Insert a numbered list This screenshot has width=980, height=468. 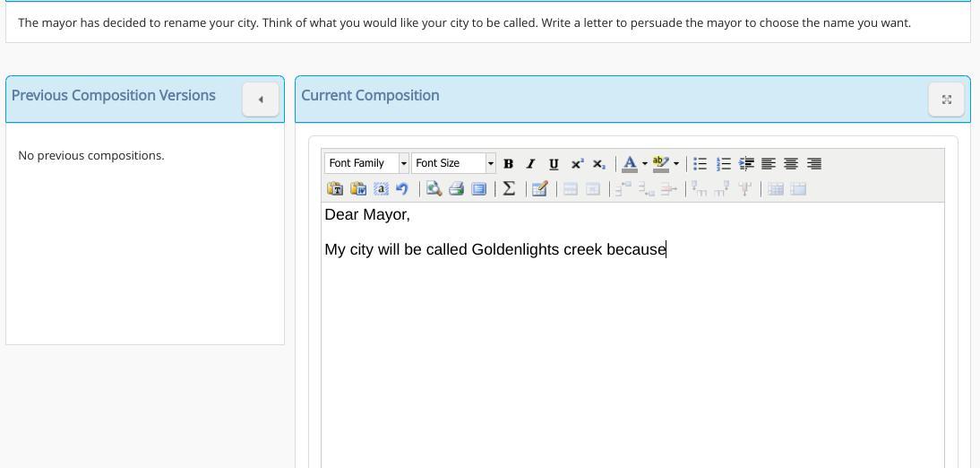point(723,164)
